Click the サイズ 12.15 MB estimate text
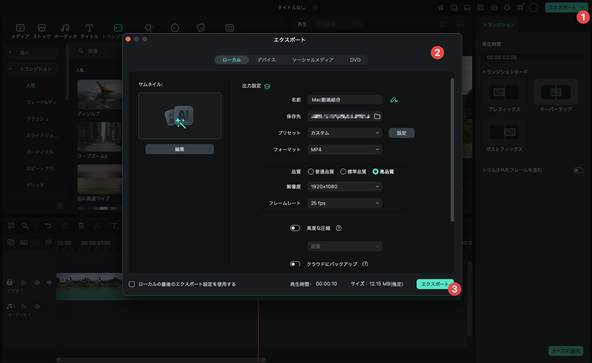The image size is (592, 363). pos(377,284)
